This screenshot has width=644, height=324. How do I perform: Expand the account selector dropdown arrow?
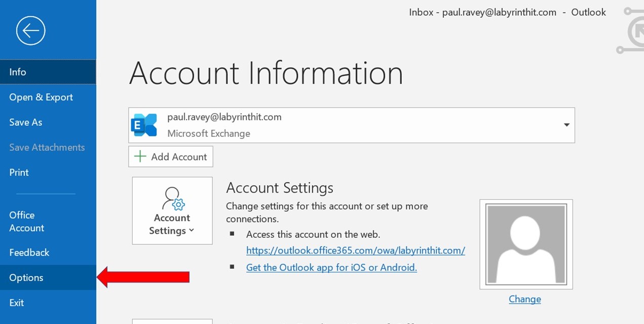pyautogui.click(x=566, y=125)
